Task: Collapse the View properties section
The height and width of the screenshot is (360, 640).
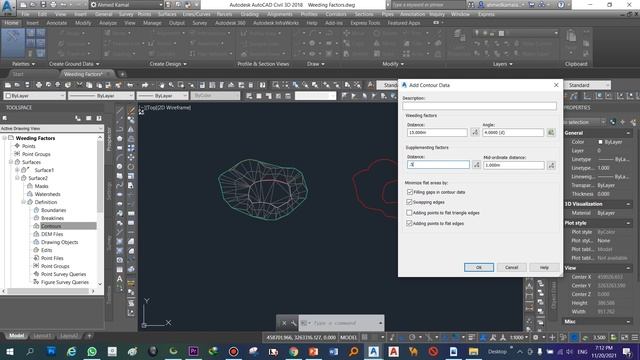Action: (x=628, y=268)
